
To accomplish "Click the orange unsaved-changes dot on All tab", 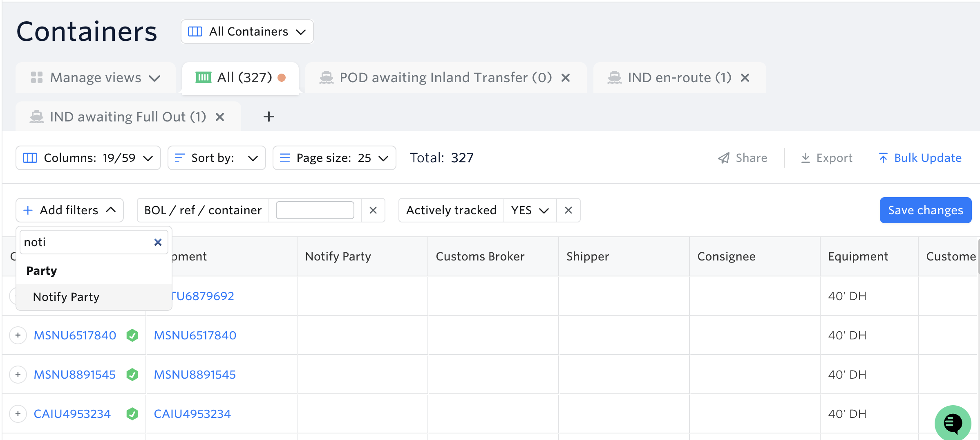I will click(x=282, y=78).
